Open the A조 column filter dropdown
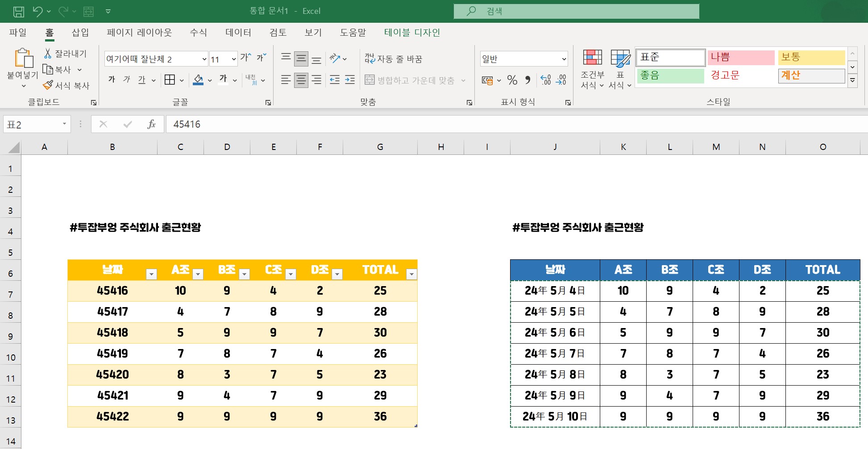The width and height of the screenshot is (868, 449). point(198,274)
